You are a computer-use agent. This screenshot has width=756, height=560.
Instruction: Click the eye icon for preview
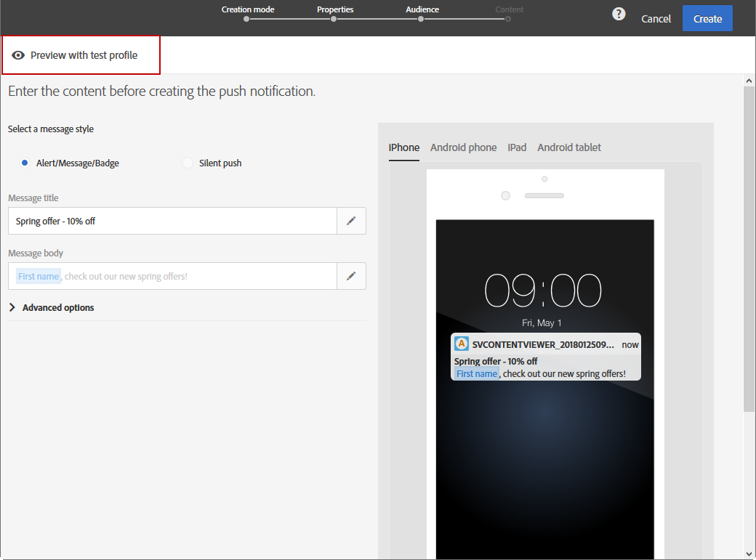pyautogui.click(x=18, y=55)
